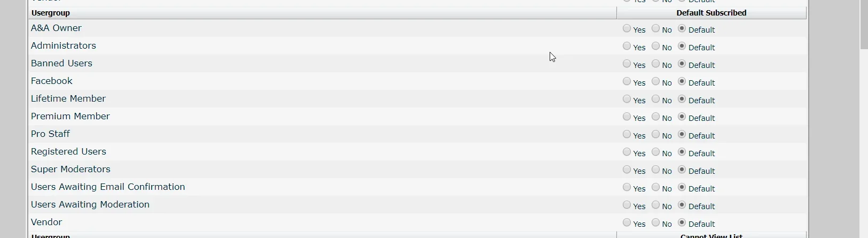
Task: Select No for Administrators usergroup
Action: (656, 46)
